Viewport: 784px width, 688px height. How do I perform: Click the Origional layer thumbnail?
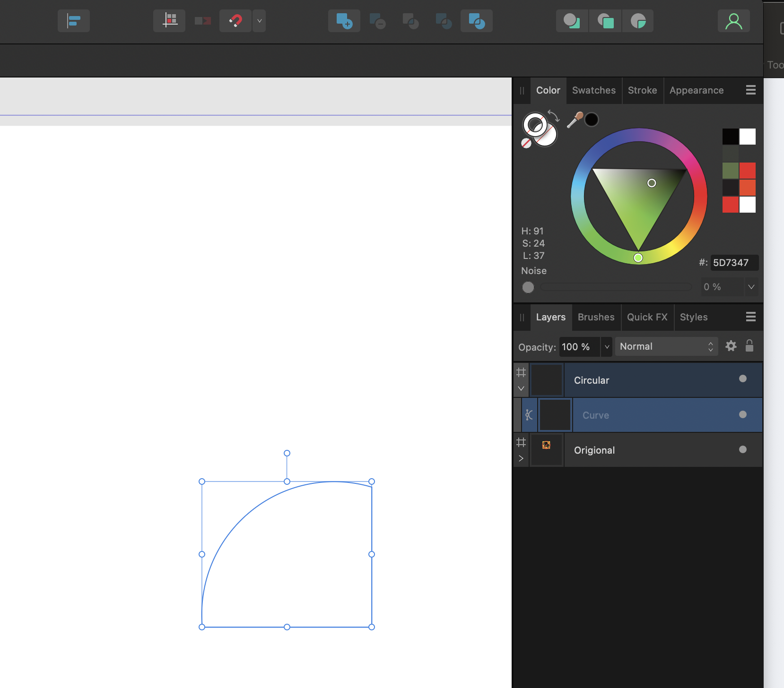pos(547,450)
